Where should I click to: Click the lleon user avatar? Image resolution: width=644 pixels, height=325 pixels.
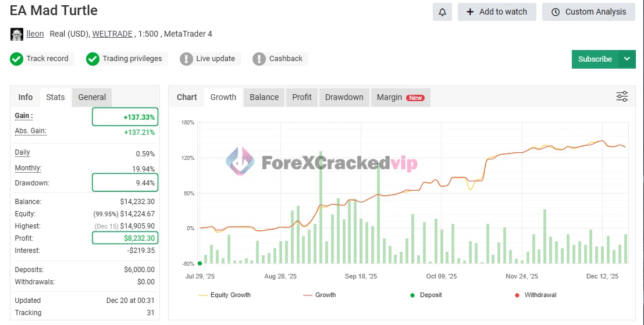17,34
